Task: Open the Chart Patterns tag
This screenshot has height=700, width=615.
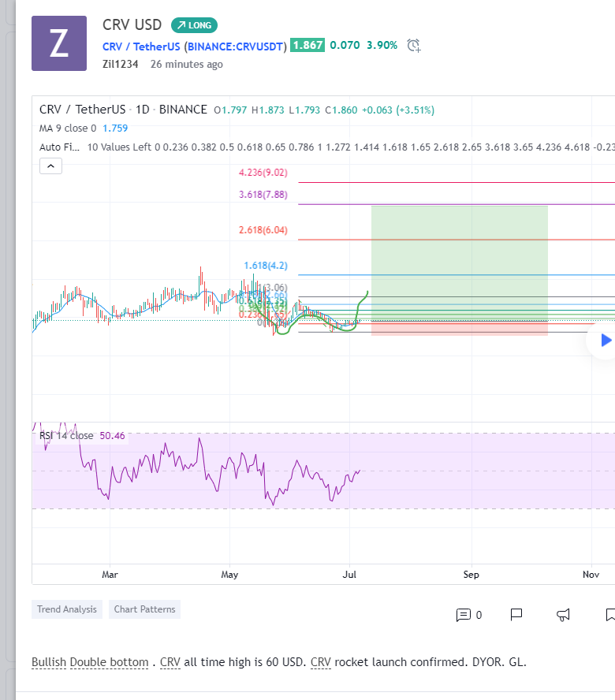Action: click(144, 609)
